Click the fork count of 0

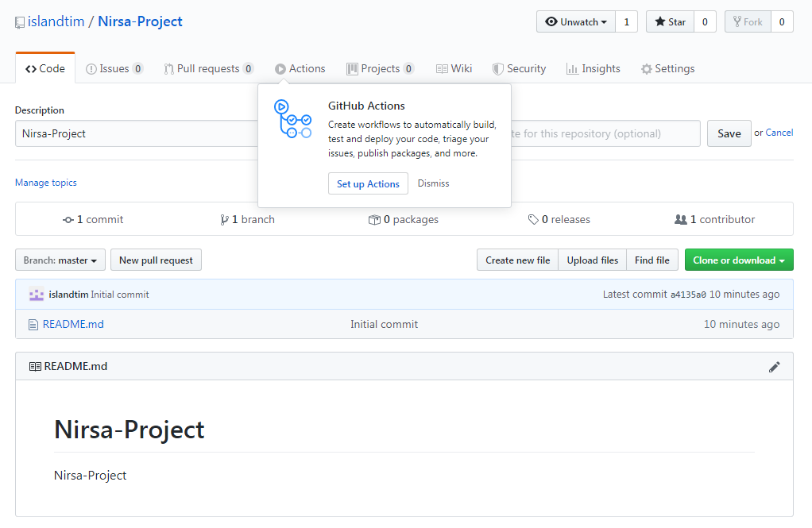click(x=782, y=21)
